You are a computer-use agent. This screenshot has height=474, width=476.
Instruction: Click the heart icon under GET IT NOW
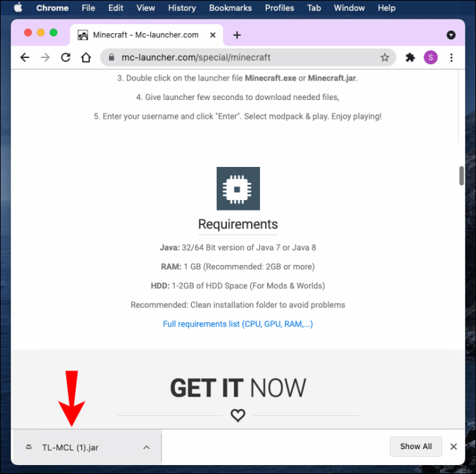coord(238,415)
